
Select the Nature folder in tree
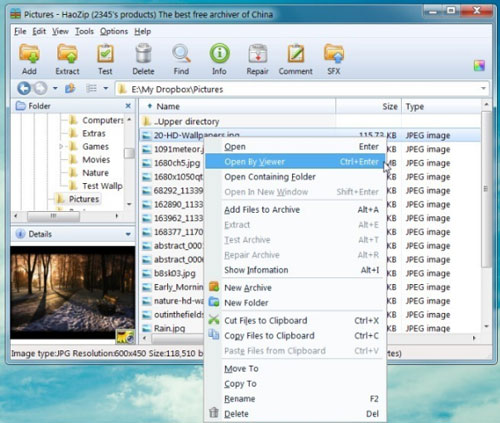pos(89,173)
